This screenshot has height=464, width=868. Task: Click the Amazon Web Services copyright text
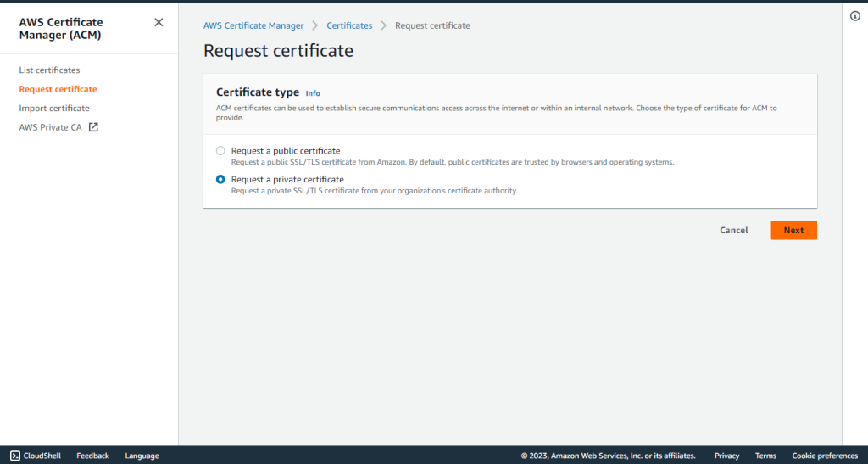[x=608, y=456]
